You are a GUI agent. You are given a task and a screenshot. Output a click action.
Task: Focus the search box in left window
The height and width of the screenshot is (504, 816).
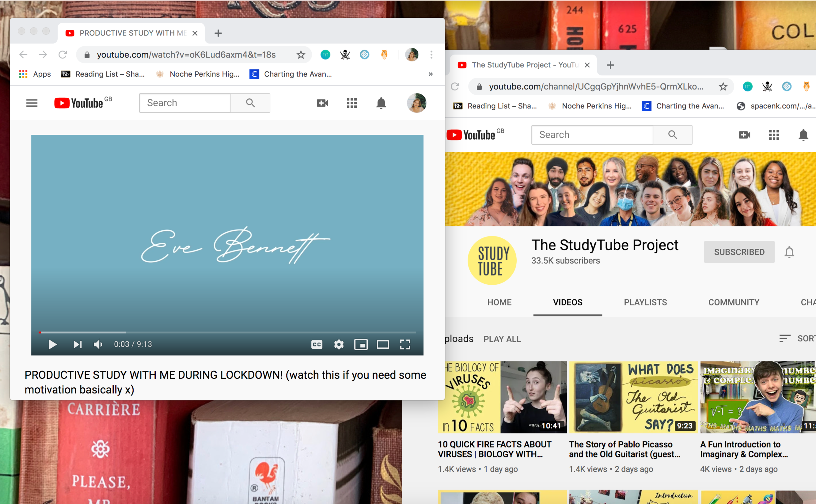[x=185, y=103]
